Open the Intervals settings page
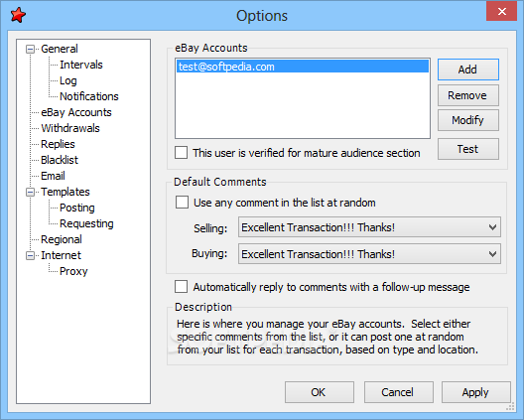This screenshot has height=420, width=524. [81, 65]
